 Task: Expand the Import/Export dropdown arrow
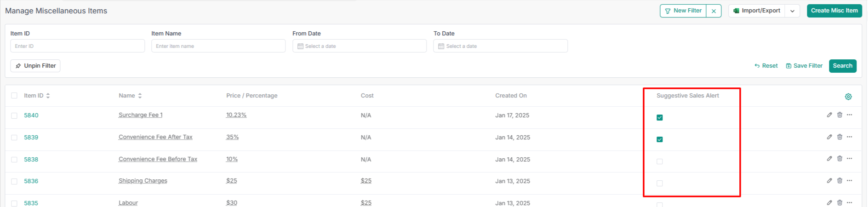(x=792, y=11)
